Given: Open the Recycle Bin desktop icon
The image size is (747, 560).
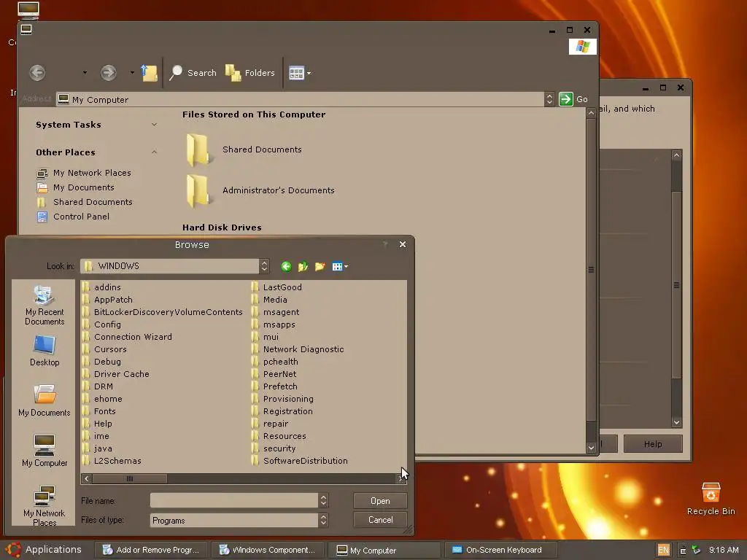Looking at the screenshot, I should 711,499.
